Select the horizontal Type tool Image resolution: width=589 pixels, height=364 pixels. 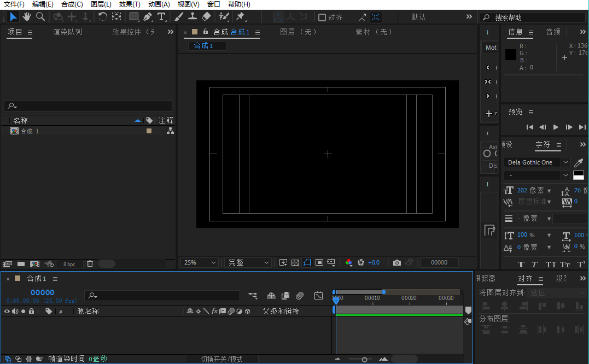coord(161,17)
